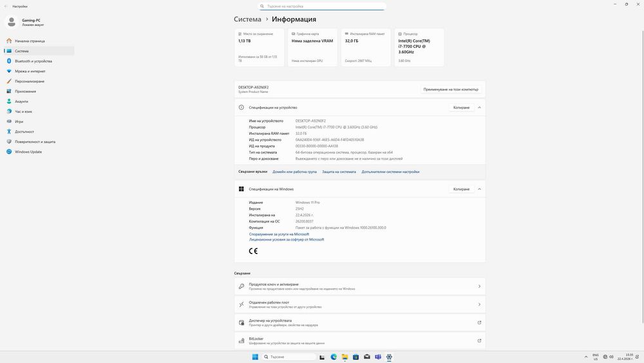Click the Windows Start button
The height and width of the screenshot is (363, 644).
pos(255,357)
